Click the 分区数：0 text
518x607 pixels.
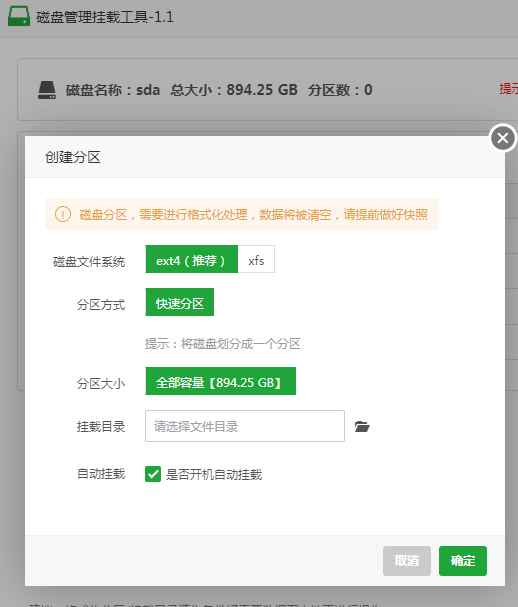click(340, 90)
